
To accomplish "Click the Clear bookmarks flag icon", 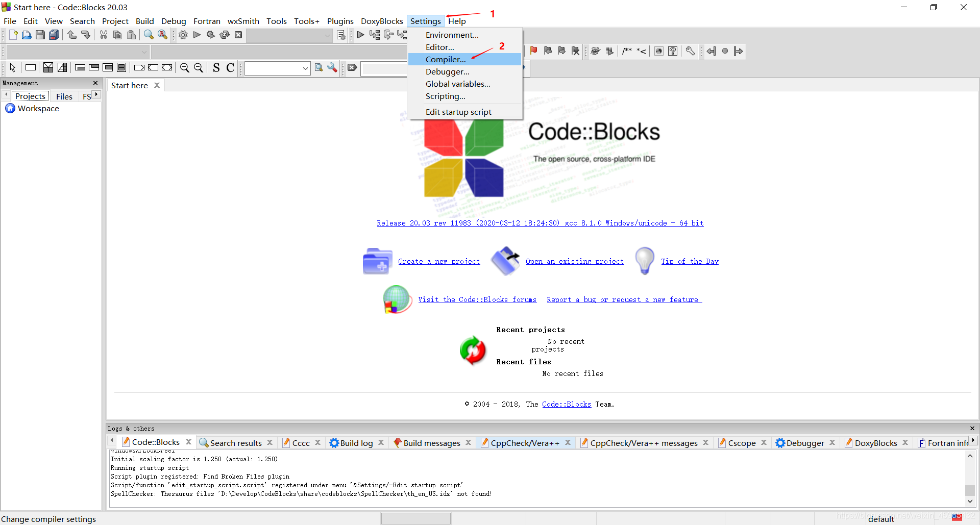I will [x=576, y=51].
